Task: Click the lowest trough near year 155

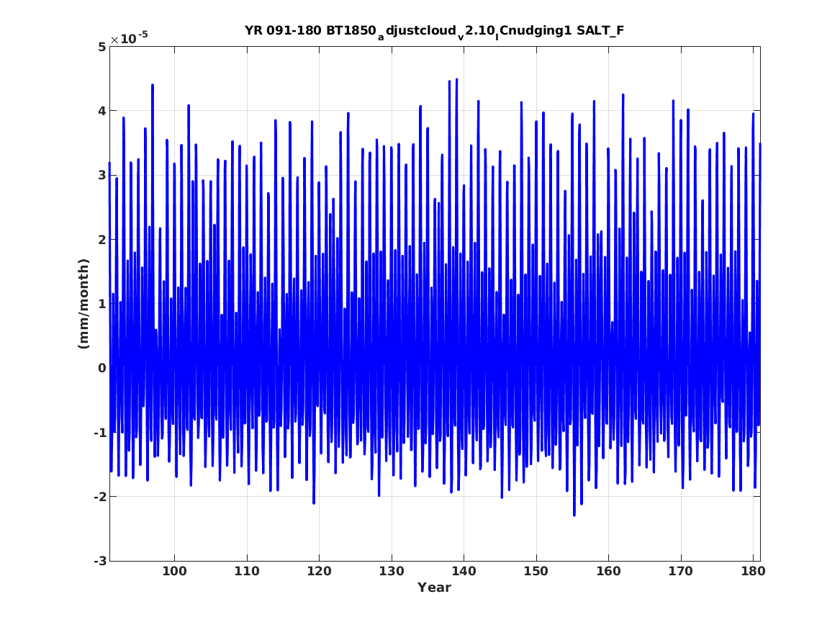Action: point(574,515)
